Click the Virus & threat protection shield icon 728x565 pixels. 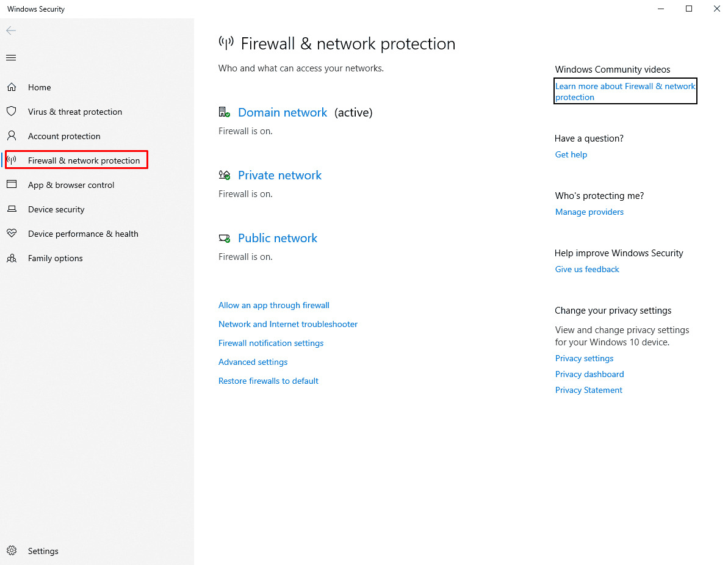12,112
